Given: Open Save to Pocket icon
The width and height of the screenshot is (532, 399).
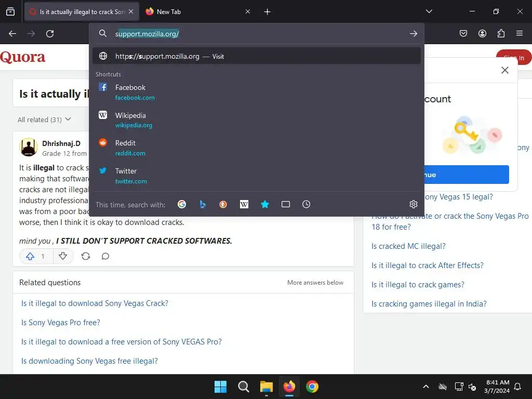Looking at the screenshot, I should 463,33.
